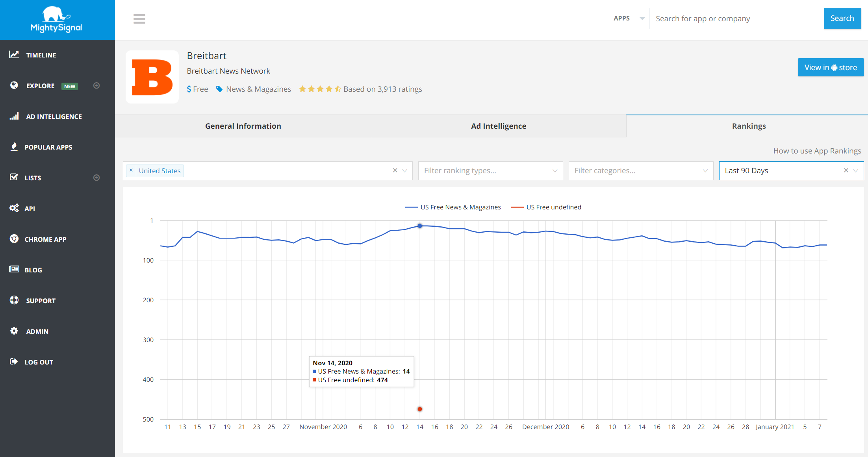Select the Rankings tab

click(x=749, y=126)
